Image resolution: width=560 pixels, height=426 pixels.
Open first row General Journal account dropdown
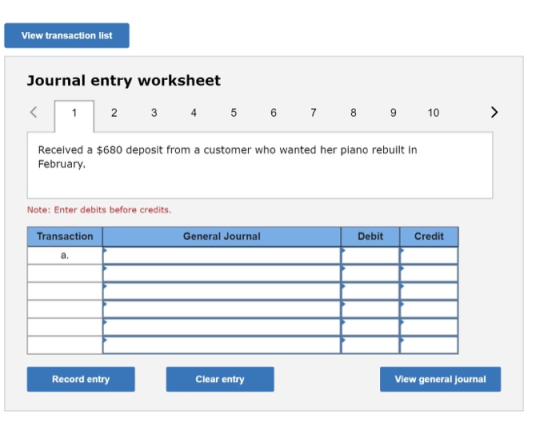pos(221,255)
